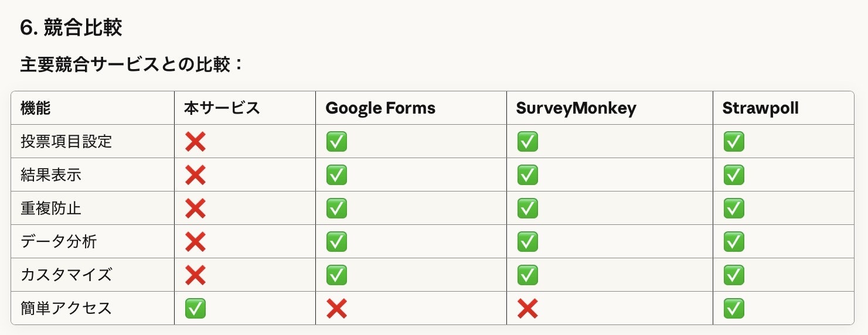Click green check for 投票項目設定 under SurveyMonkey
The image size is (868, 335).
click(x=527, y=142)
